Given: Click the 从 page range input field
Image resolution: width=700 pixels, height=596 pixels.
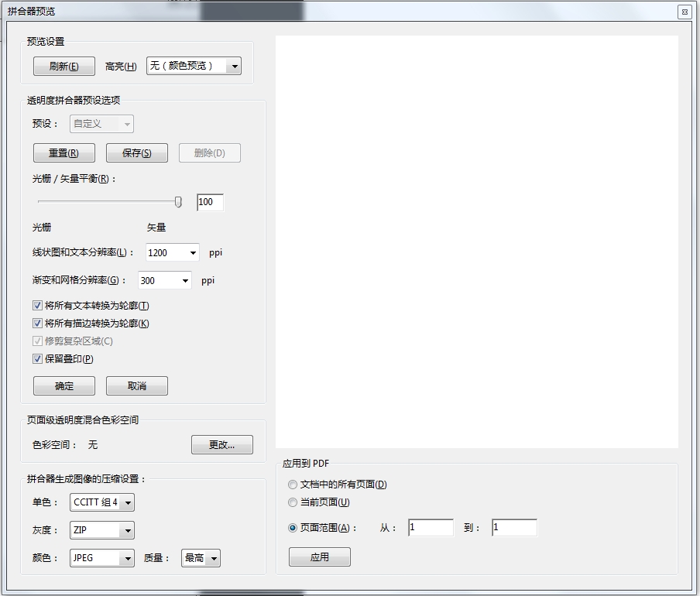Looking at the screenshot, I should click(430, 527).
